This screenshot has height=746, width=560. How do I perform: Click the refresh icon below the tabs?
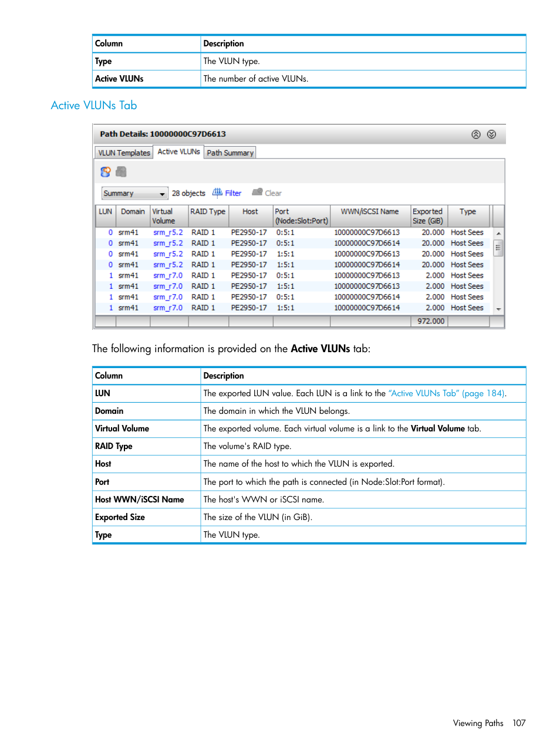tap(106, 171)
